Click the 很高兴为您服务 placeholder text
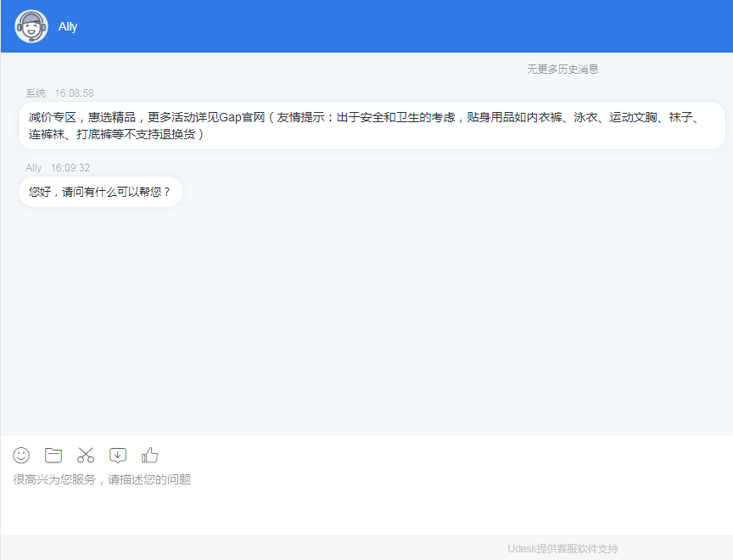The height and width of the screenshot is (560, 733). click(x=102, y=479)
